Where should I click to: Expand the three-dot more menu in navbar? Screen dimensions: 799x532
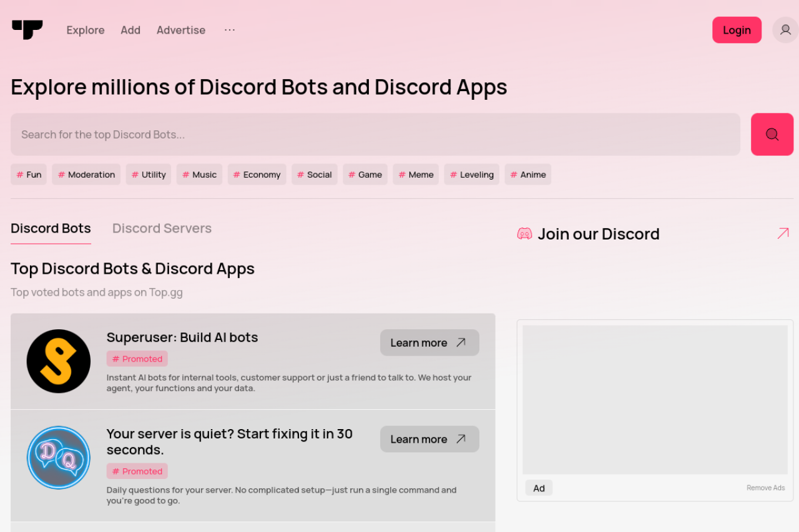[x=230, y=30]
